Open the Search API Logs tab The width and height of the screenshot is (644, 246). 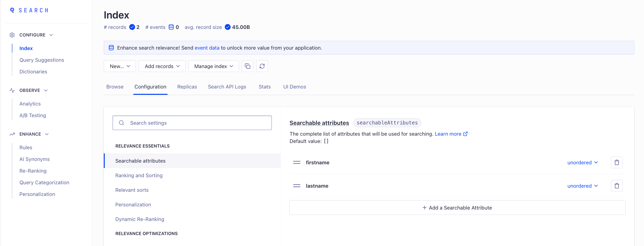(227, 87)
